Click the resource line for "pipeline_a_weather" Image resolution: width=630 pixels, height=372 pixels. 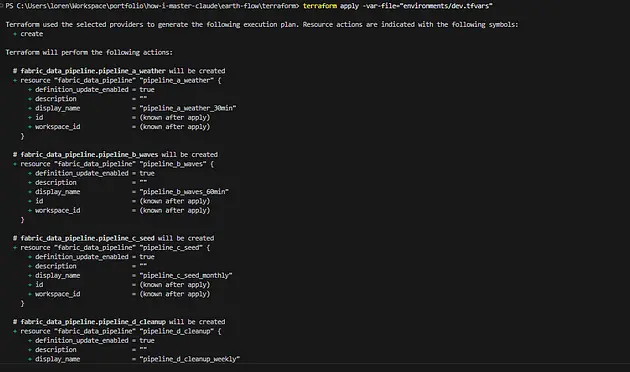click(x=117, y=80)
